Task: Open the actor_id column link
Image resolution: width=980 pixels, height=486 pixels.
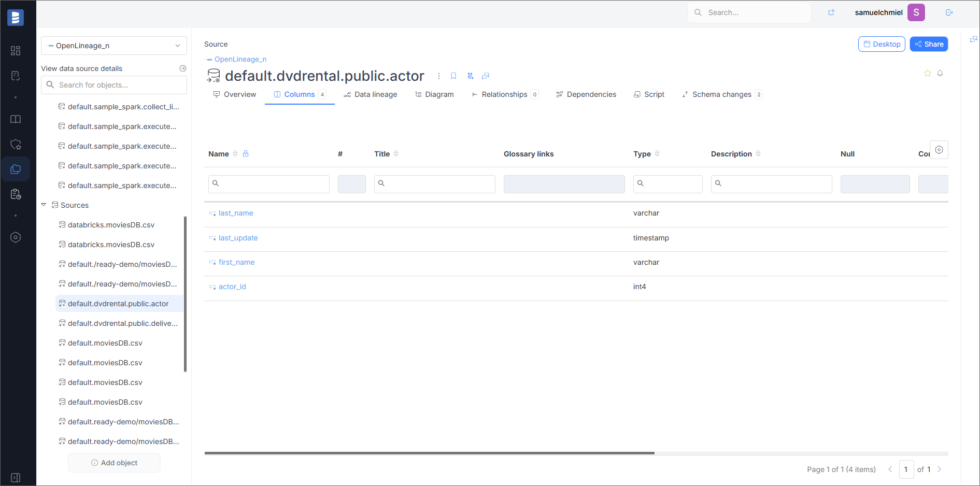Action: coord(232,287)
